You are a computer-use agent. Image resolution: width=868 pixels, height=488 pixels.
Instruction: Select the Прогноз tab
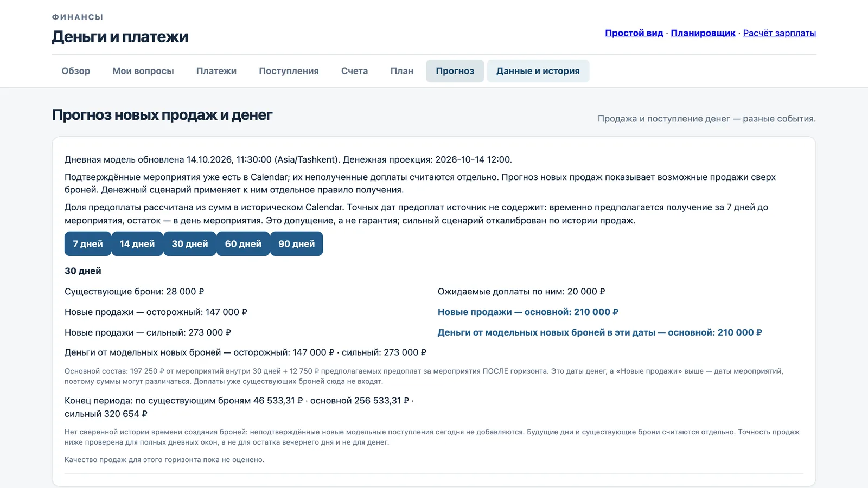click(x=455, y=71)
